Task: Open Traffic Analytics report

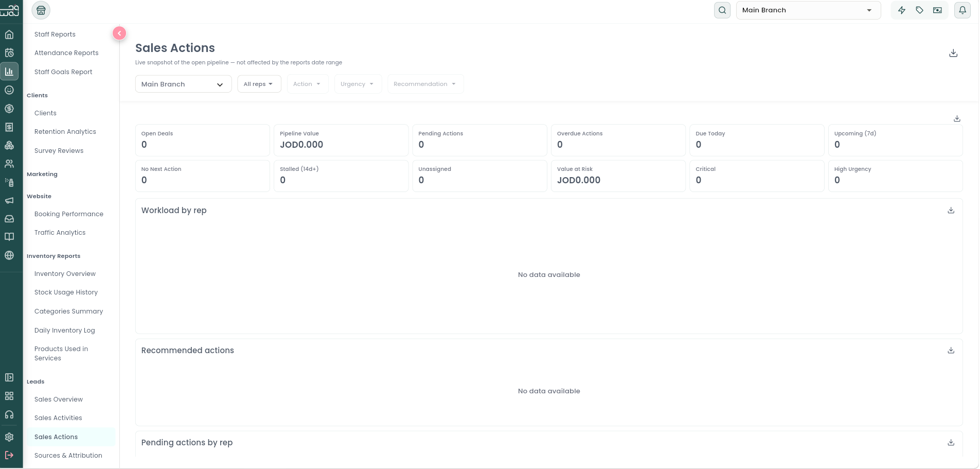Action: click(x=60, y=233)
